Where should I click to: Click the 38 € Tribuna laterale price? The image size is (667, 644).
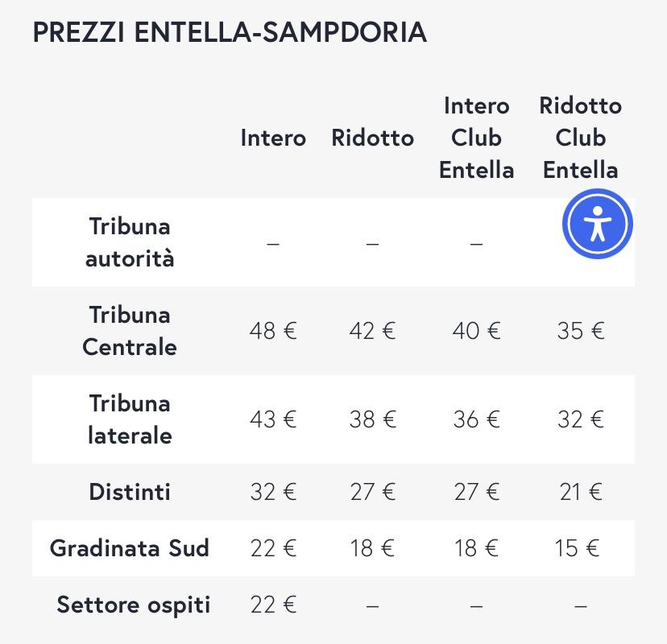[x=372, y=419]
